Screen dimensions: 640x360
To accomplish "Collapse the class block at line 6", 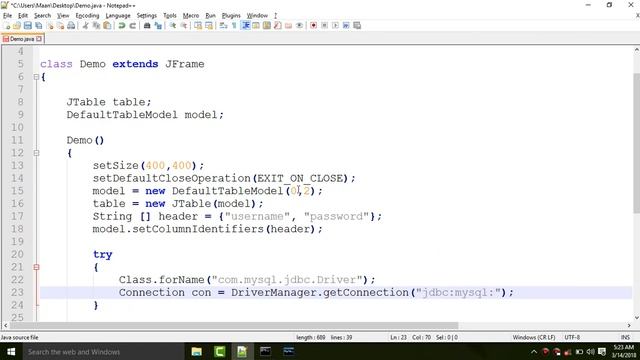I will tap(36, 77).
